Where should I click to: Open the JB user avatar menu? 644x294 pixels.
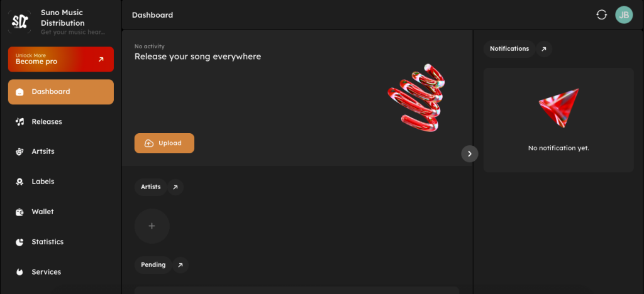pos(624,15)
